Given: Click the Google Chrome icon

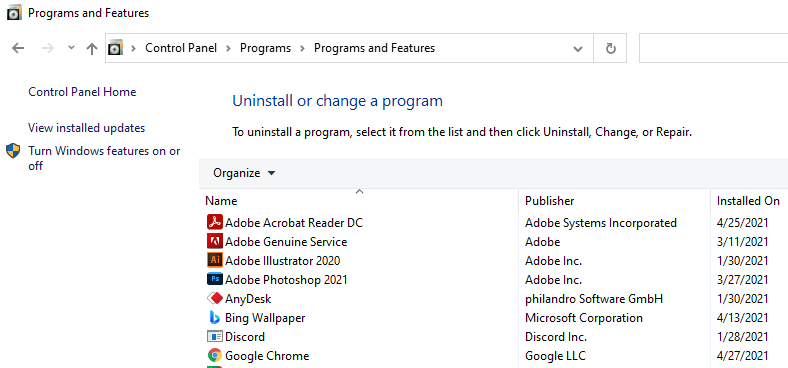Looking at the screenshot, I should tap(215, 355).
